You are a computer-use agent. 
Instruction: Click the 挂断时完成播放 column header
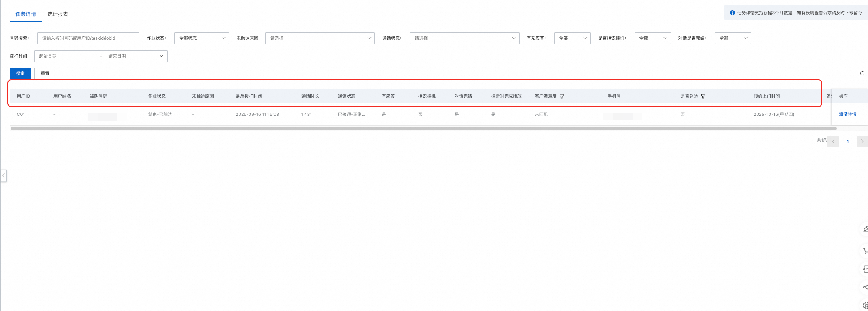[x=506, y=96]
